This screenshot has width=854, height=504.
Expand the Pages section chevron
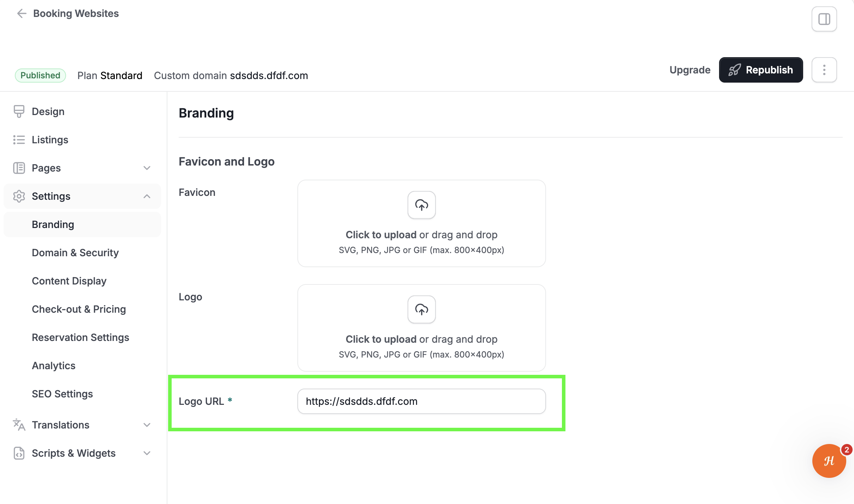click(147, 168)
